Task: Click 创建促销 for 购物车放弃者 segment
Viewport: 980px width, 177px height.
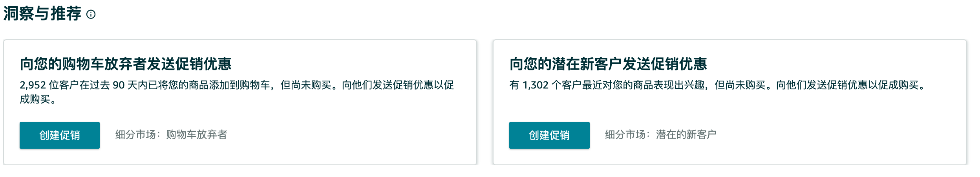Action: [60, 135]
